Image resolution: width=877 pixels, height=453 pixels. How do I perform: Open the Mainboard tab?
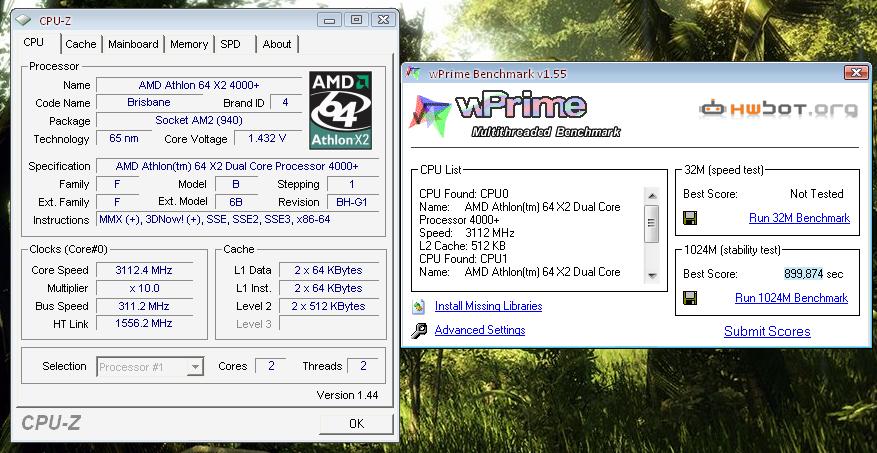coord(133,44)
